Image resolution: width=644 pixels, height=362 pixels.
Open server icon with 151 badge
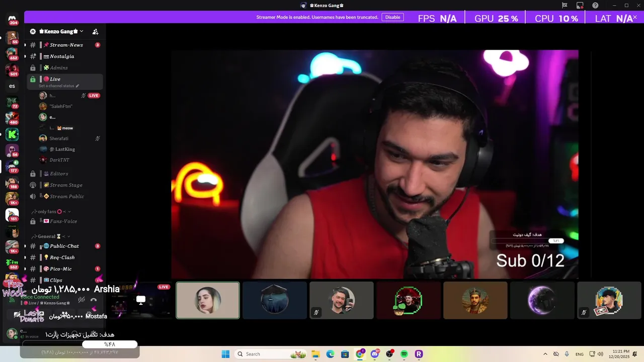(12, 215)
